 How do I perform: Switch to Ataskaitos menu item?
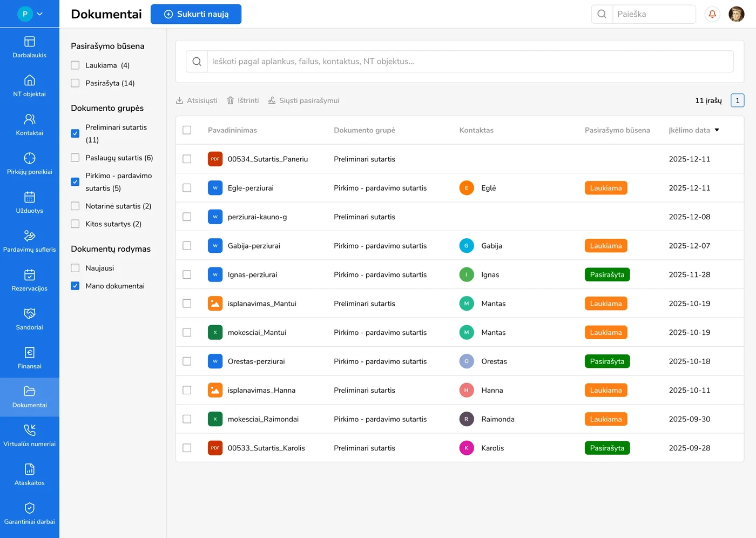point(30,475)
